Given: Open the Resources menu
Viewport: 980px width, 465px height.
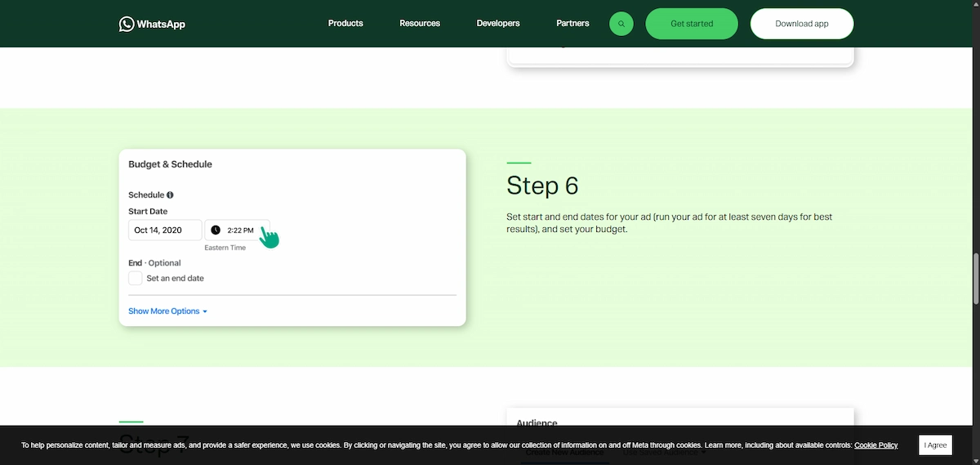Looking at the screenshot, I should coord(420,24).
